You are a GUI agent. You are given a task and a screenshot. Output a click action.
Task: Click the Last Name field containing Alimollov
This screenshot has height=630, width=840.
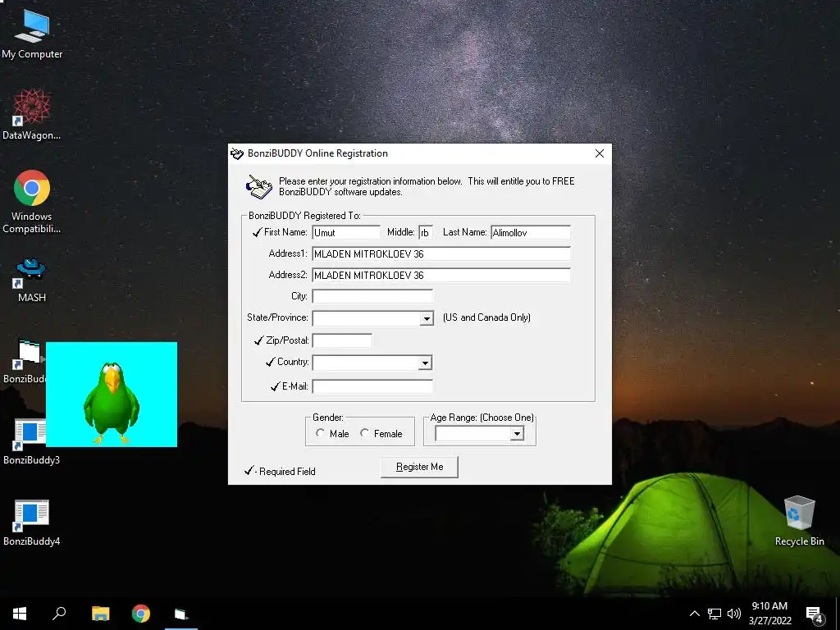coord(531,232)
